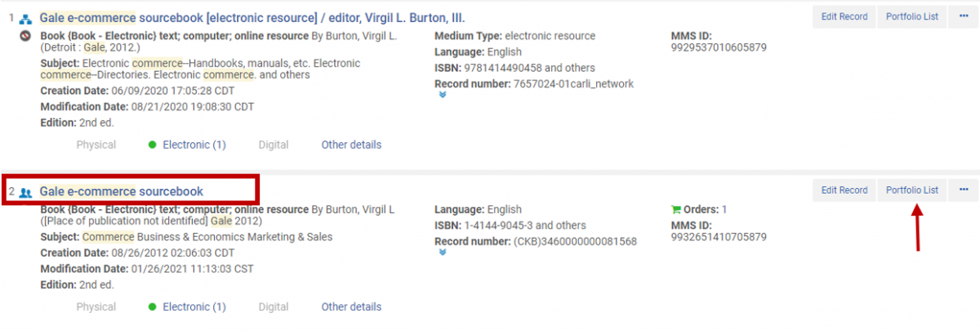Open Other details tab for record 1
This screenshot has height=331, width=980.
[x=351, y=145]
